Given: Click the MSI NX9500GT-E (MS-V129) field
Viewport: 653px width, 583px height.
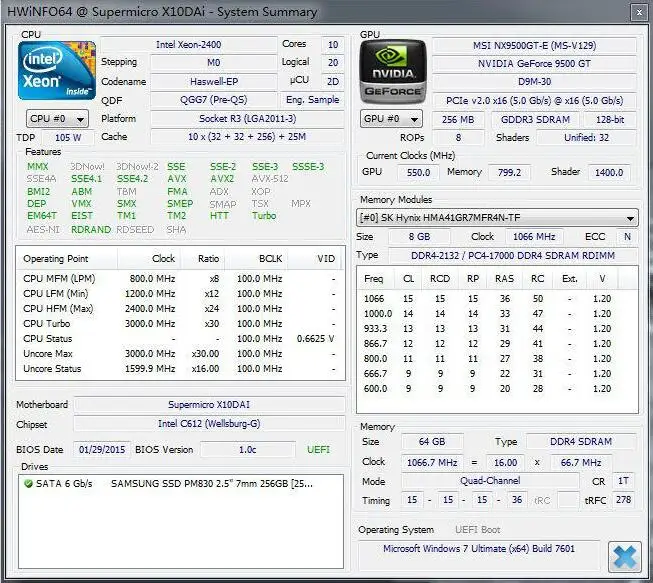Looking at the screenshot, I should click(x=534, y=45).
